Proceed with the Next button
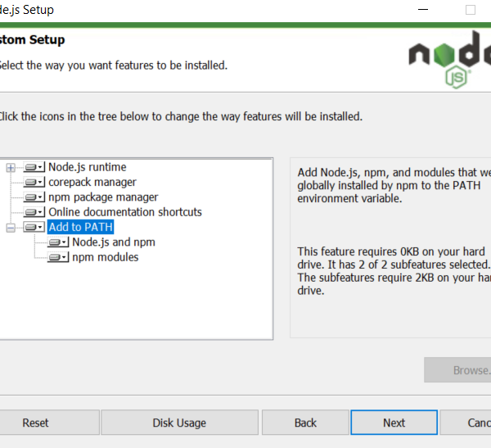 (394, 423)
